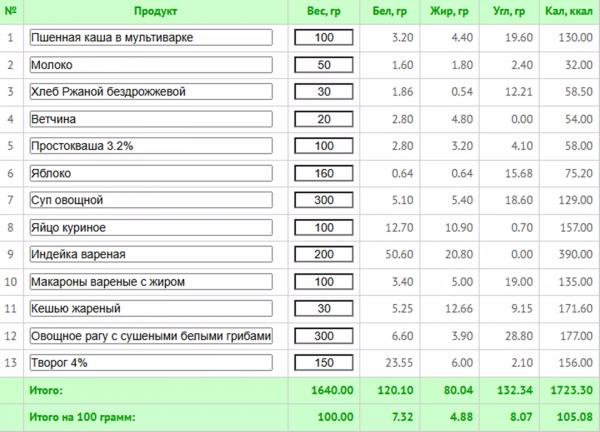Select the Яйцо куриное product field

[151, 228]
